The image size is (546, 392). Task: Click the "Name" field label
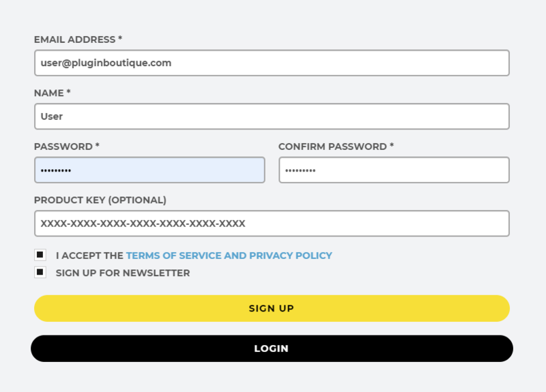[48, 93]
